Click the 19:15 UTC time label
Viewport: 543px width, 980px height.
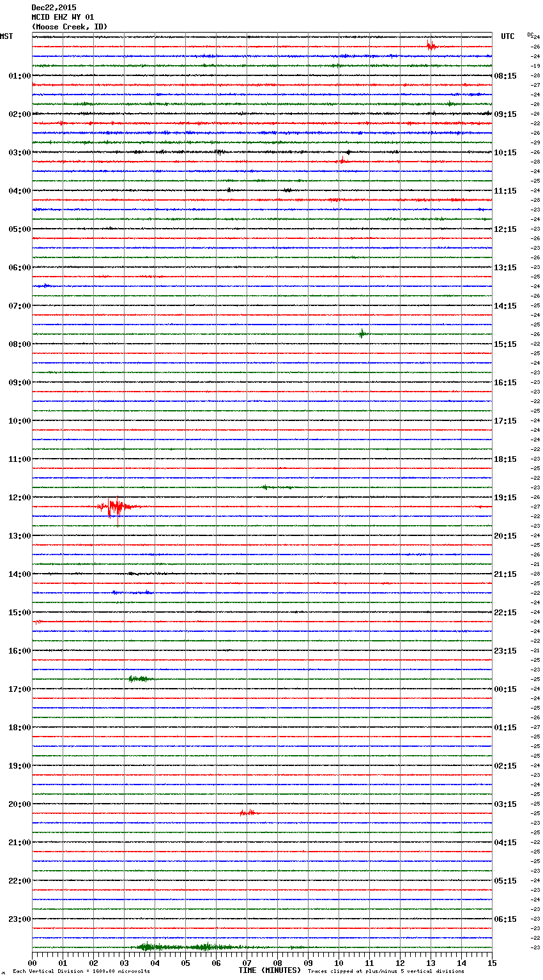505,498
